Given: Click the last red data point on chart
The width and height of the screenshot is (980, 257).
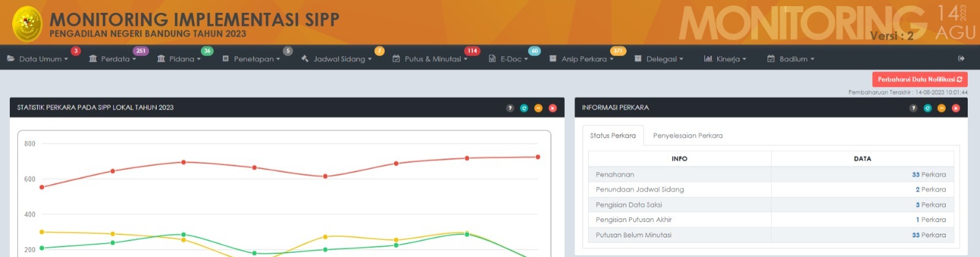Looking at the screenshot, I should (538, 157).
